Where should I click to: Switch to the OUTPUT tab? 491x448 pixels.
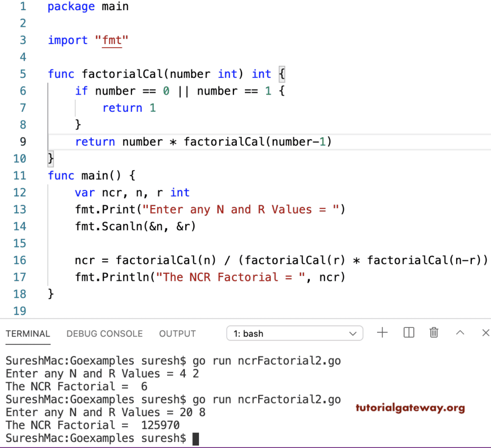pos(177,334)
